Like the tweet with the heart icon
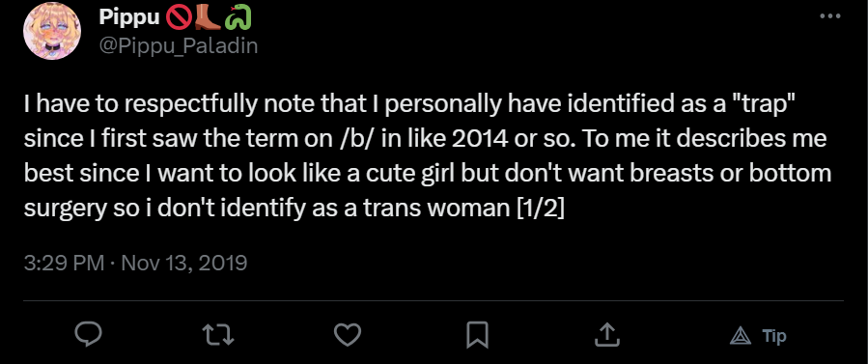 (348, 335)
